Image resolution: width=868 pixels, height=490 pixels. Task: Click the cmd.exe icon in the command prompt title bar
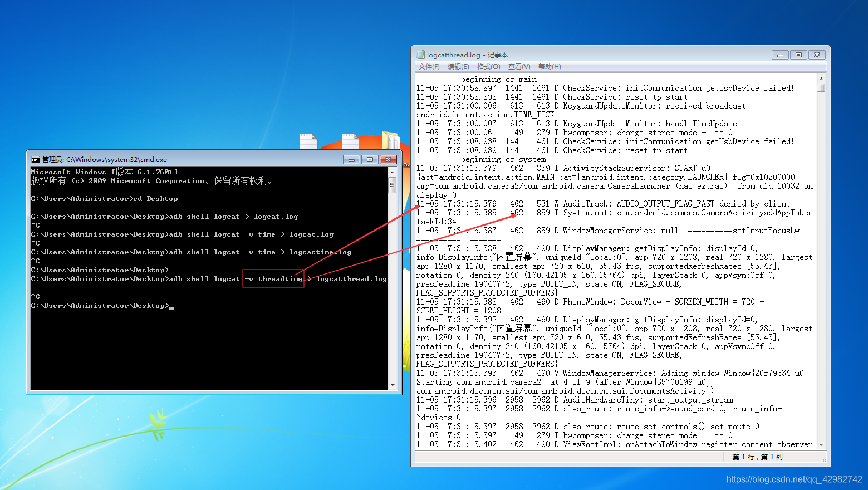coord(36,159)
